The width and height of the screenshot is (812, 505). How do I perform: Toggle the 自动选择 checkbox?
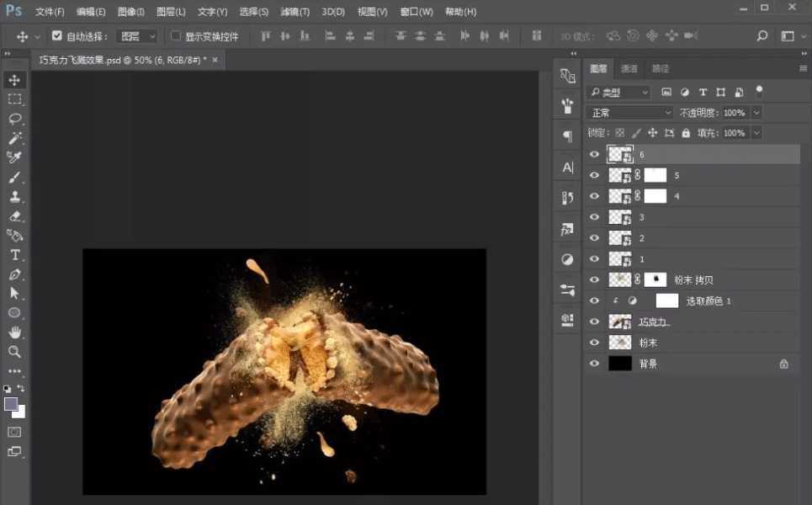(57, 36)
